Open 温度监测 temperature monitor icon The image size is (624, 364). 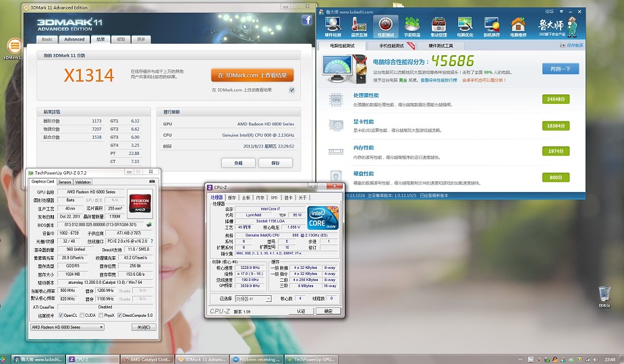pos(359,27)
